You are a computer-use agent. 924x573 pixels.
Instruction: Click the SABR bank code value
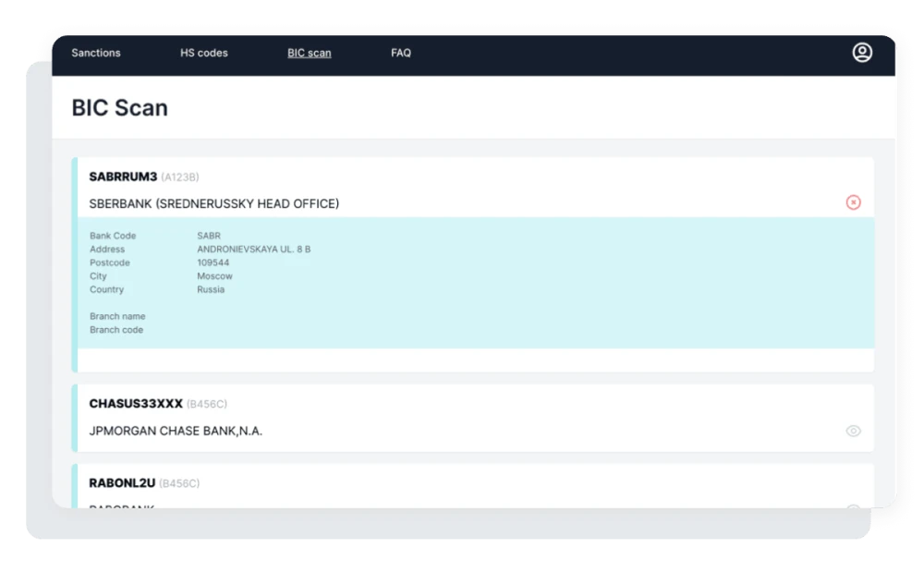point(209,236)
